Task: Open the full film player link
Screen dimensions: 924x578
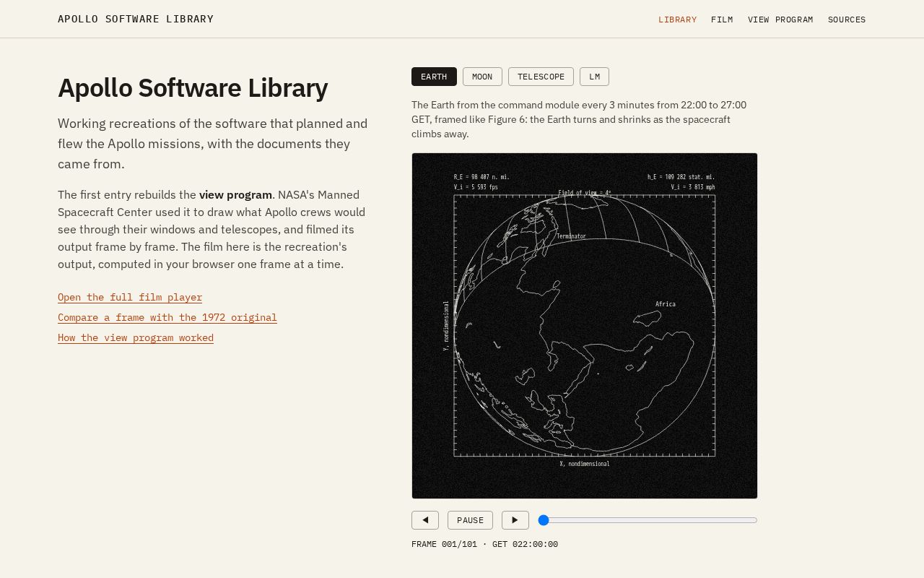Action: 130,297
